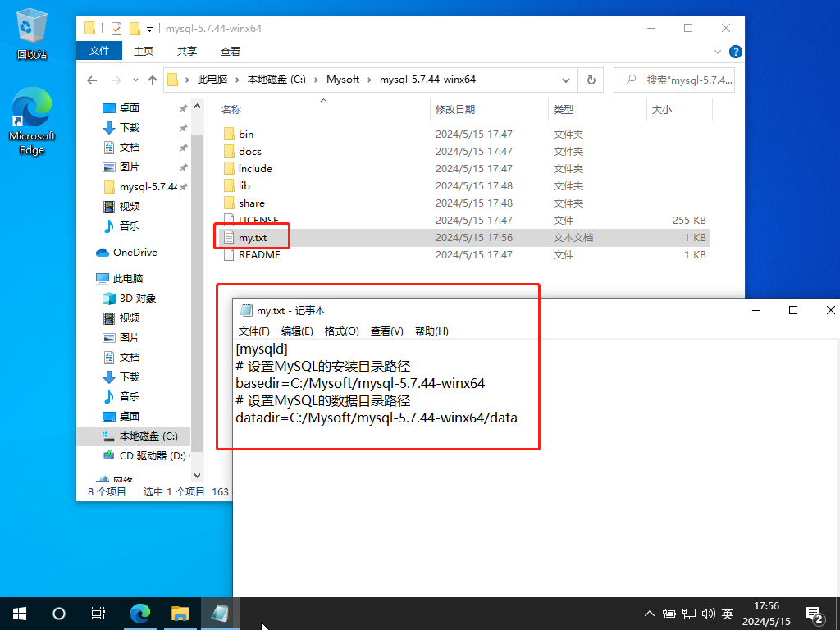Open the 文件 tab in Explorer
Screen dimensions: 840x630
(x=99, y=51)
